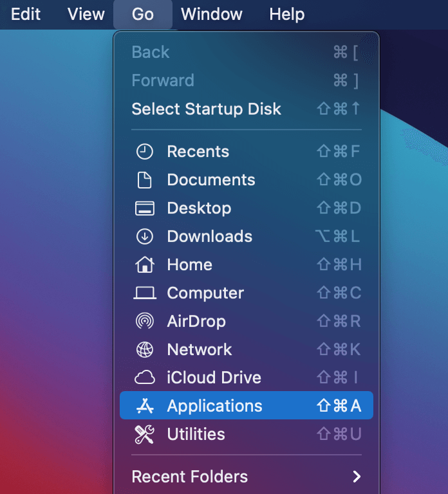
Task: Click the Recents clock icon
Action: tap(145, 152)
